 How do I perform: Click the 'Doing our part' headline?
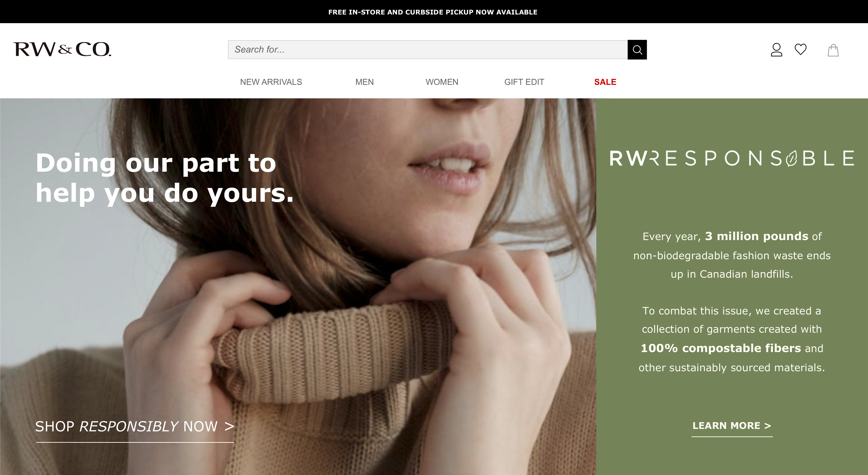164,178
